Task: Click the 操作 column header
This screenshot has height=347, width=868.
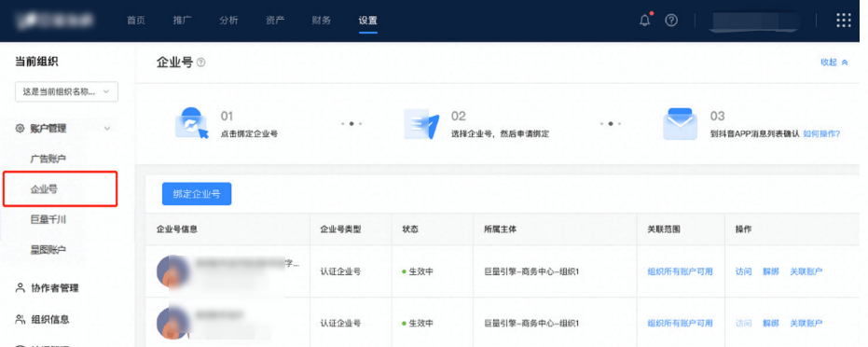Action: coord(743,229)
